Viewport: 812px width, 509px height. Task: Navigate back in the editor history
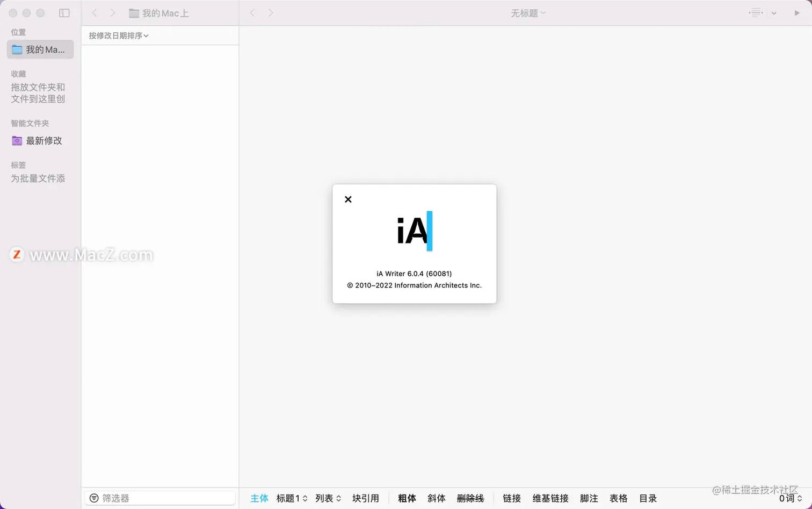[252, 13]
